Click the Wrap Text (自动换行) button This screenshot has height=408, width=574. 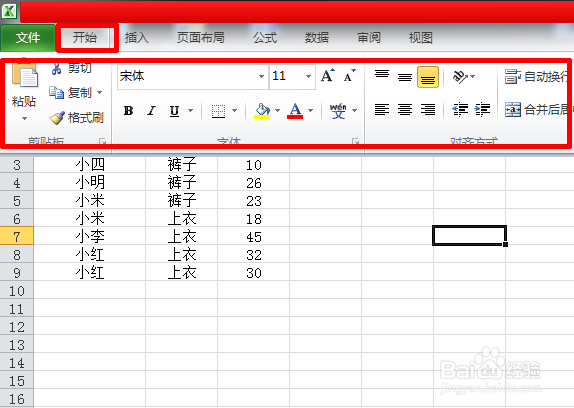(x=537, y=76)
